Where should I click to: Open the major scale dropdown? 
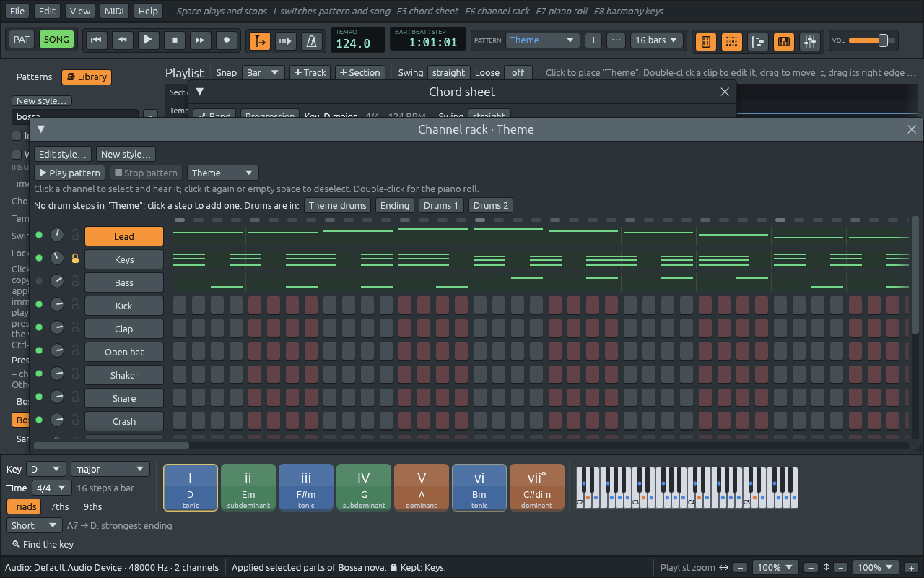(110, 469)
